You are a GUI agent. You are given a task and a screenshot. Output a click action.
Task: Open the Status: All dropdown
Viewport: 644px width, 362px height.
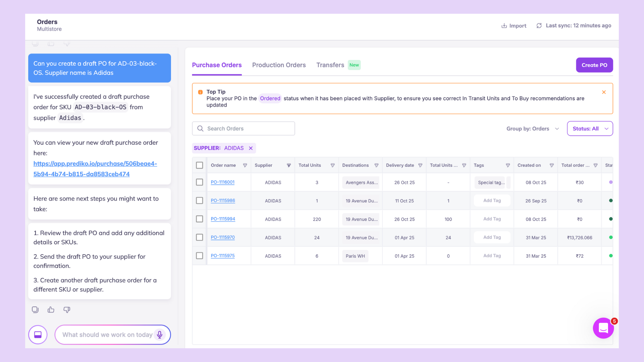(590, 129)
